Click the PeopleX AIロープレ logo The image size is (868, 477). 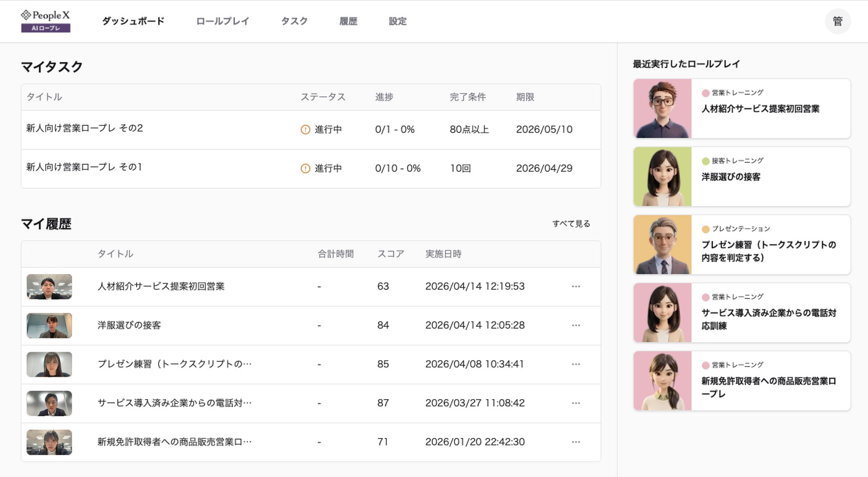[x=45, y=21]
